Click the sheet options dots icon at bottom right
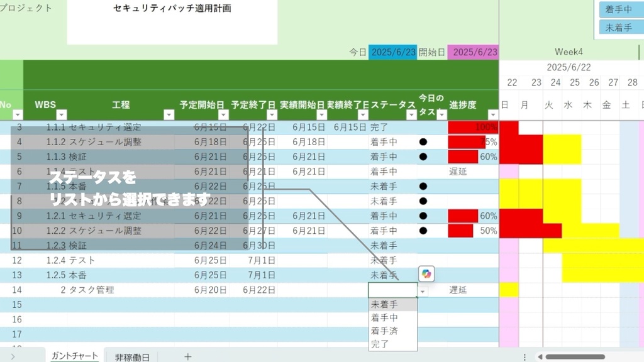Screen dimensions: 644x362 (x=525, y=356)
